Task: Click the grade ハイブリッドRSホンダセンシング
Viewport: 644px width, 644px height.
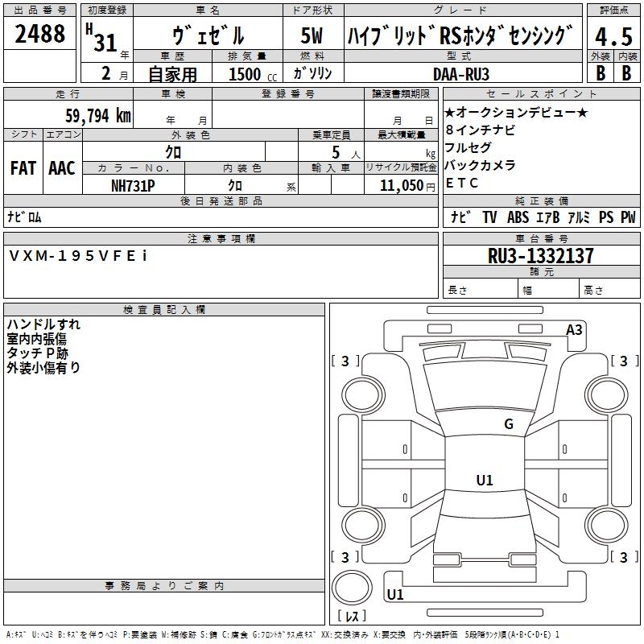Action: (460, 35)
